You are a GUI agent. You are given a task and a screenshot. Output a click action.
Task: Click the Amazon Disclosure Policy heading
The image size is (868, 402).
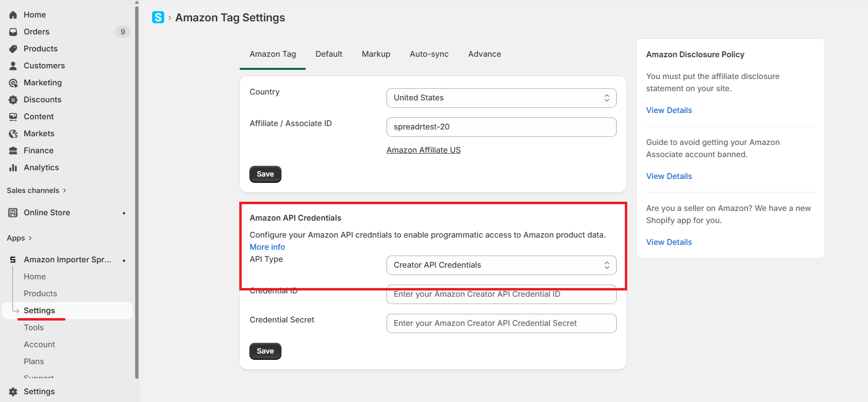(x=695, y=55)
